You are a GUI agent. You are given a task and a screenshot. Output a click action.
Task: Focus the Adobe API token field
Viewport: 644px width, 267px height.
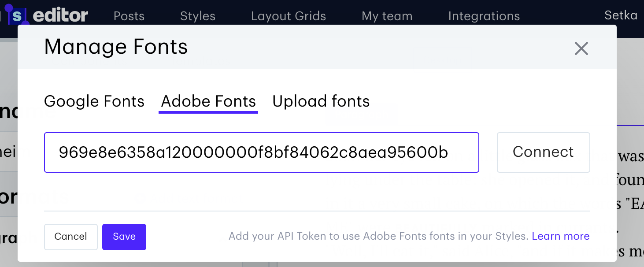[x=261, y=152]
